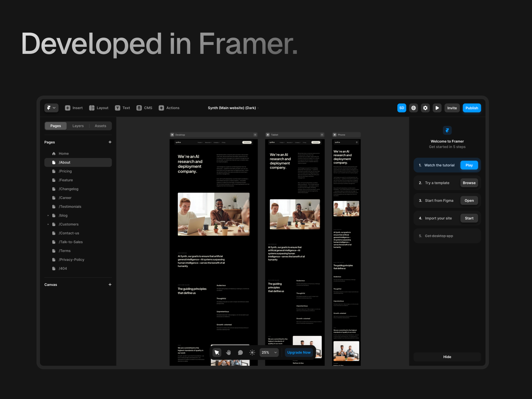Add breakpoint after Tablet plus icon
Viewport: 532px width, 399px height.
322,135
